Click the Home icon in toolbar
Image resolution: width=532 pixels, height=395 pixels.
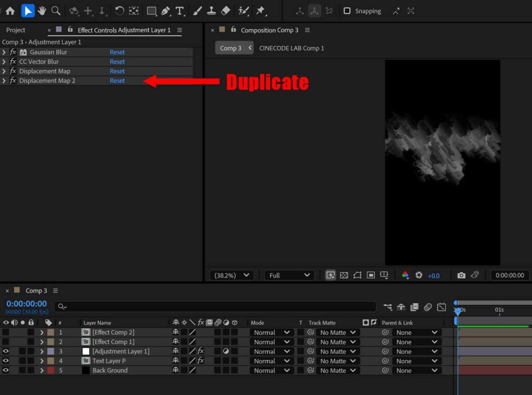pyautogui.click(x=10, y=11)
